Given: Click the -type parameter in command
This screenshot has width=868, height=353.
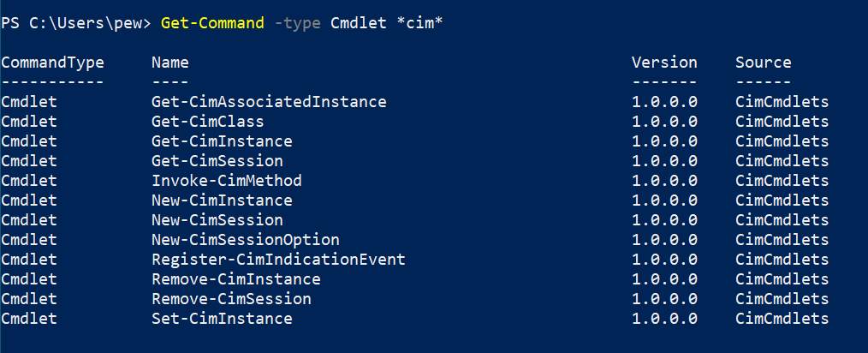Looking at the screenshot, I should [297, 24].
